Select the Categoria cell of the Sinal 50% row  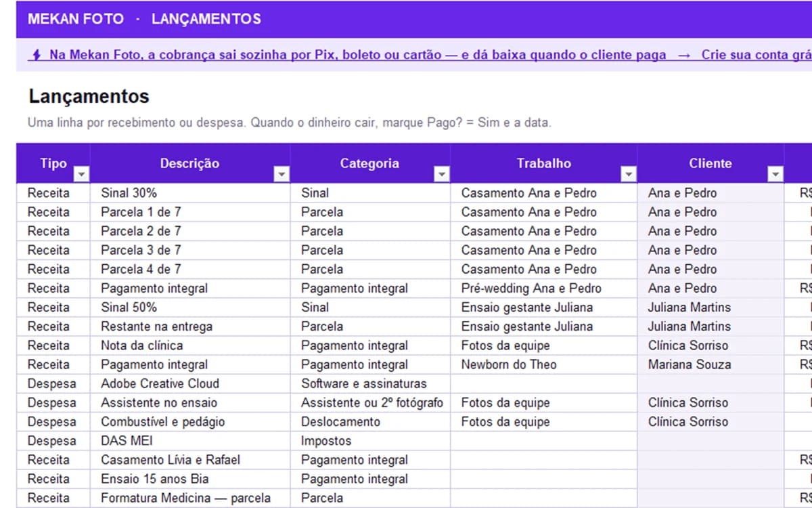click(x=370, y=307)
